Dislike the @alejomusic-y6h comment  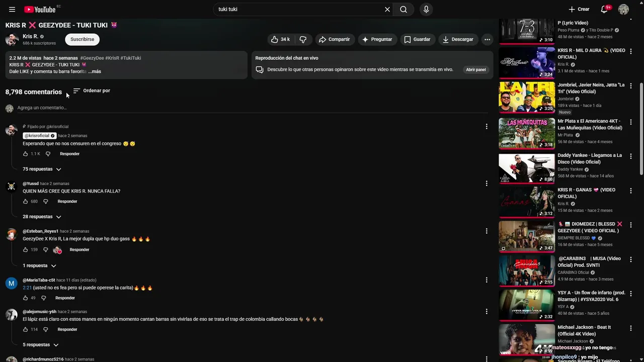pyautogui.click(x=45, y=330)
